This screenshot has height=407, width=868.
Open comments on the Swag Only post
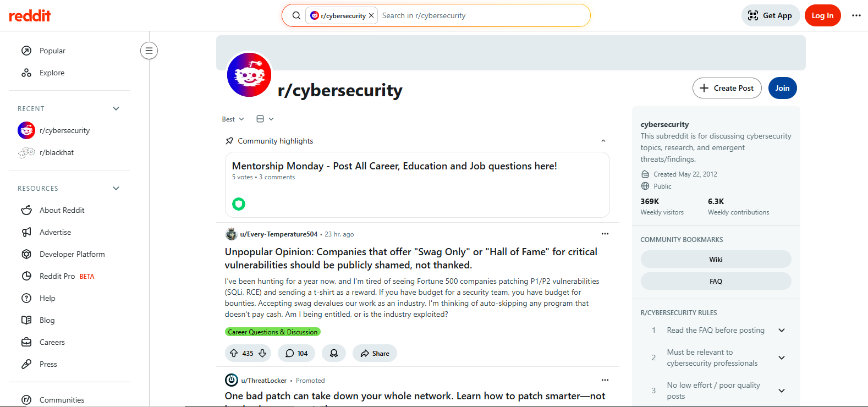click(296, 353)
